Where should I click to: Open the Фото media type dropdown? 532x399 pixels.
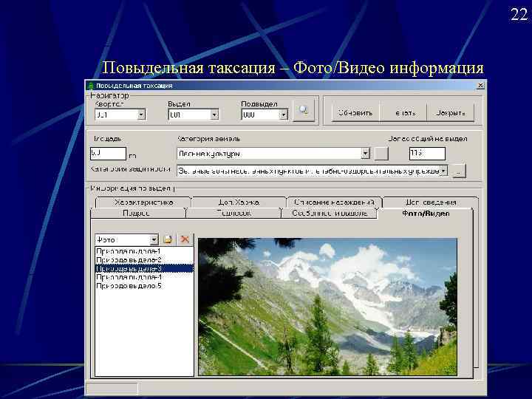click(x=154, y=239)
